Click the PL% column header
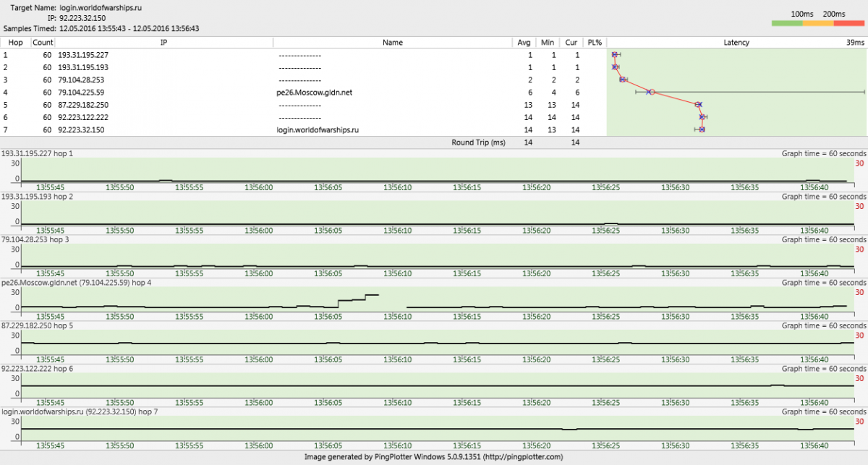The width and height of the screenshot is (868, 465). pyautogui.click(x=595, y=43)
